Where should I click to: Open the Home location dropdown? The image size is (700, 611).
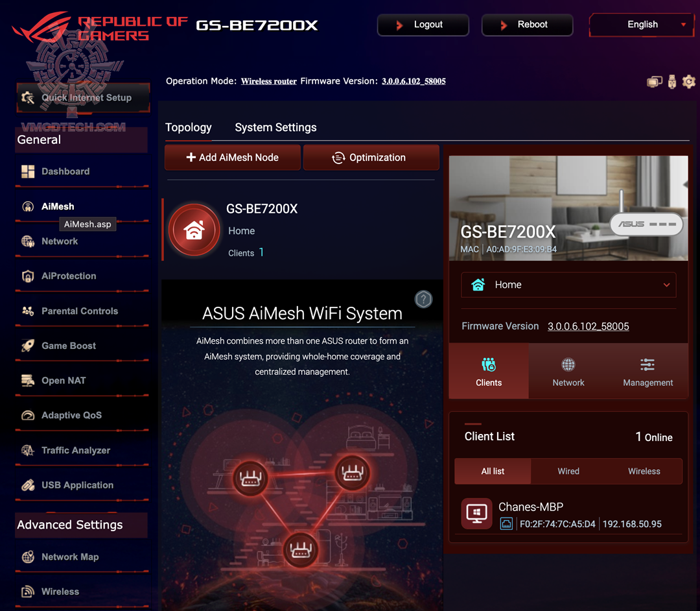568,285
